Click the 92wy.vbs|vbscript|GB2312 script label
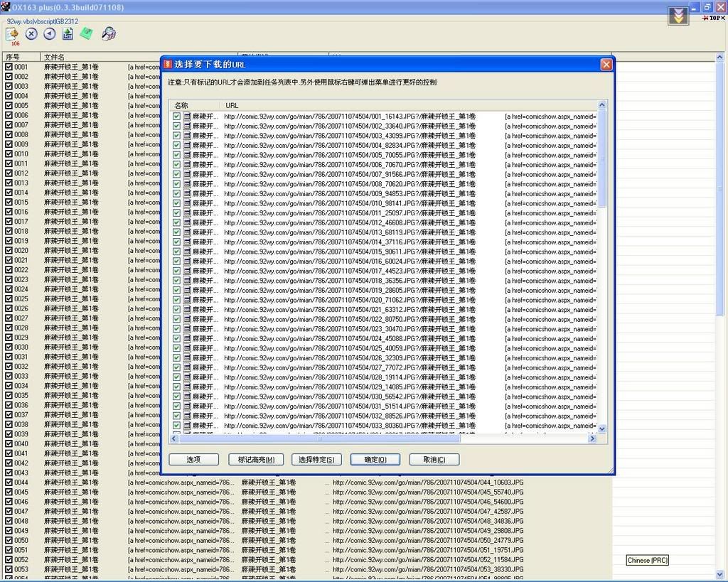This screenshot has height=582, width=728. 42,21
